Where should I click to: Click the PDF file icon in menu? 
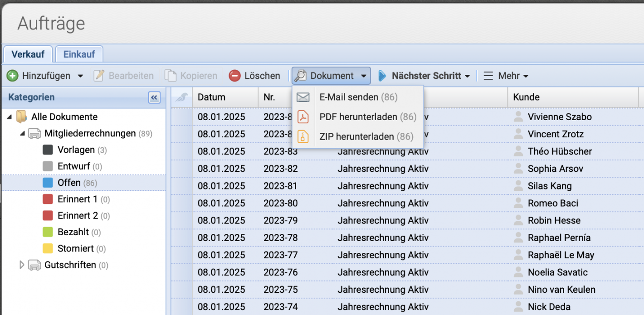tap(303, 117)
